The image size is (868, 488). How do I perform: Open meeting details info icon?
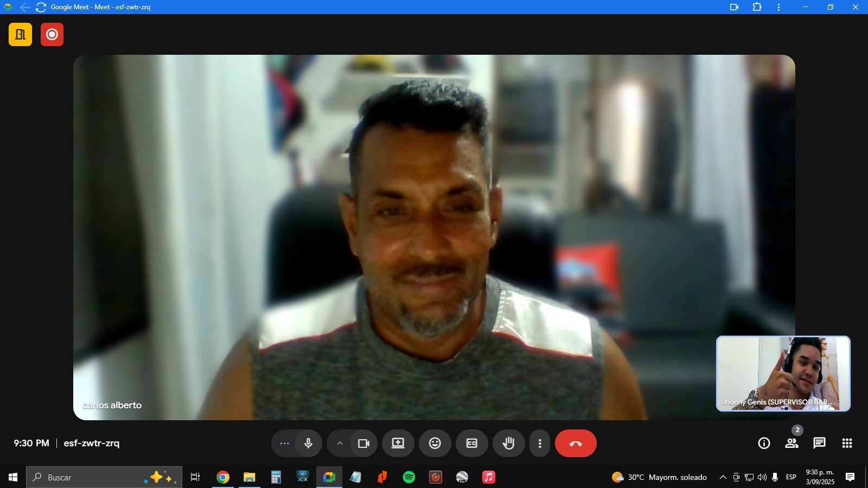(x=764, y=444)
